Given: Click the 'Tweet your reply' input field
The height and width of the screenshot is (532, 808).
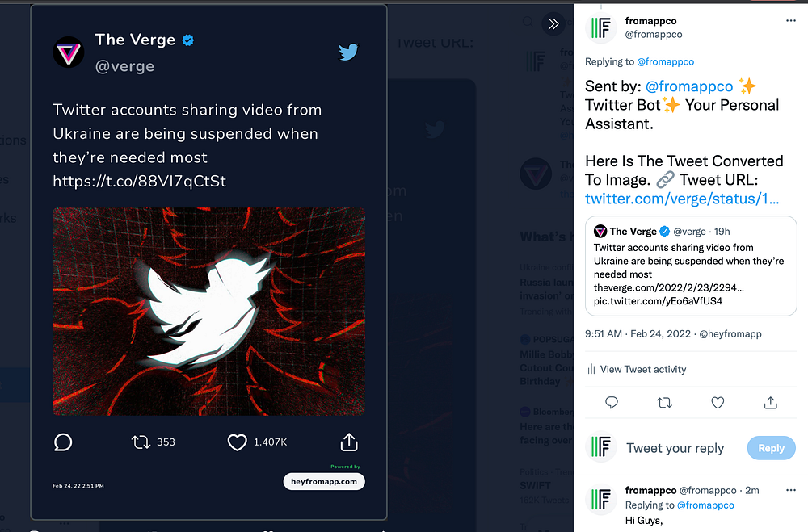Looking at the screenshot, I should (675, 448).
